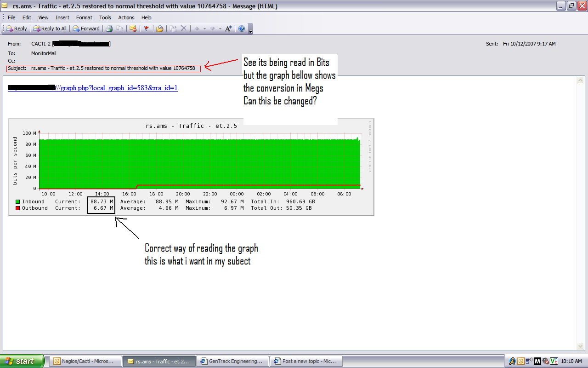Select rs.ams - Traffic taskbar button
The image size is (588, 368).
(x=159, y=361)
